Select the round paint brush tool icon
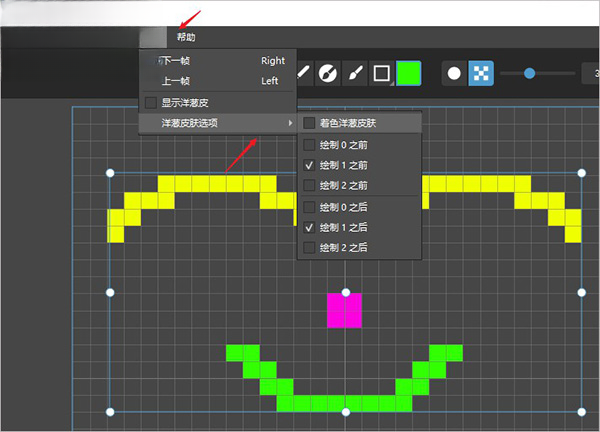600x432 pixels. [x=328, y=73]
